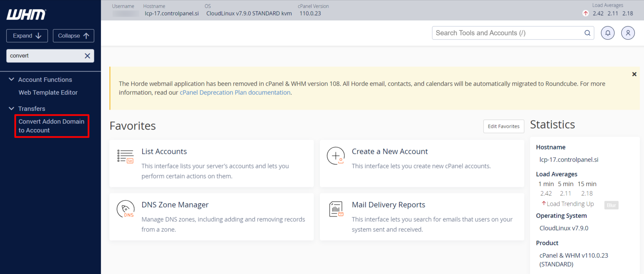
Task: Open the user profile icon
Action: (628, 33)
